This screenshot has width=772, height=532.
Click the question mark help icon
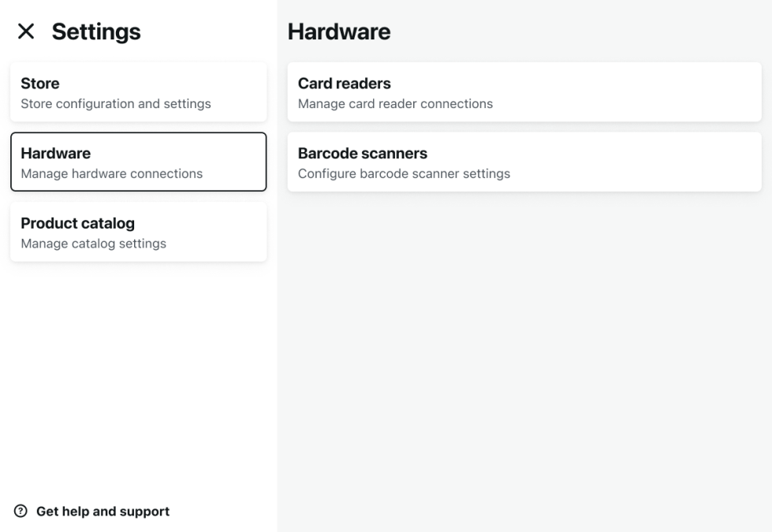pos(21,512)
